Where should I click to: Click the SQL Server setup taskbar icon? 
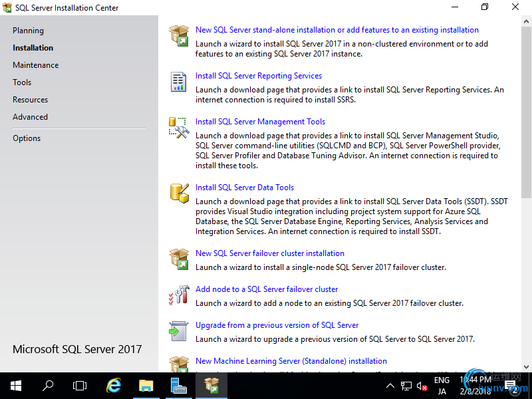[211, 386]
